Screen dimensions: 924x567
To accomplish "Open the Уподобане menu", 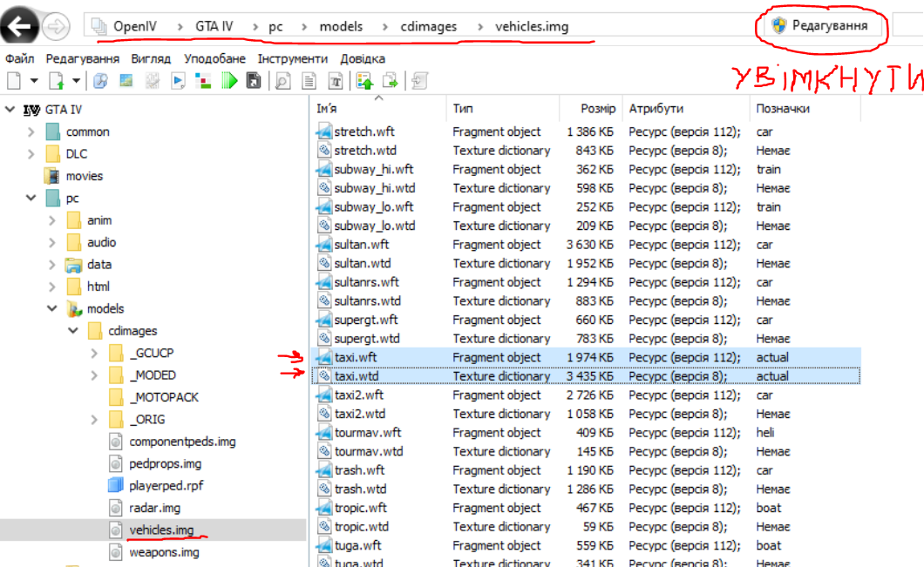I will point(214,59).
